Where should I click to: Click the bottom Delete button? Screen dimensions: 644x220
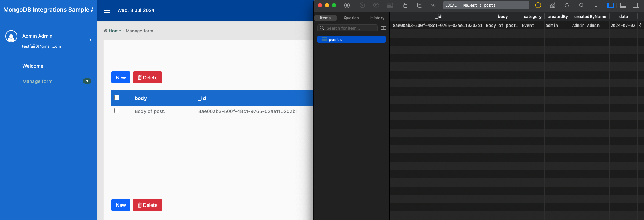click(148, 205)
